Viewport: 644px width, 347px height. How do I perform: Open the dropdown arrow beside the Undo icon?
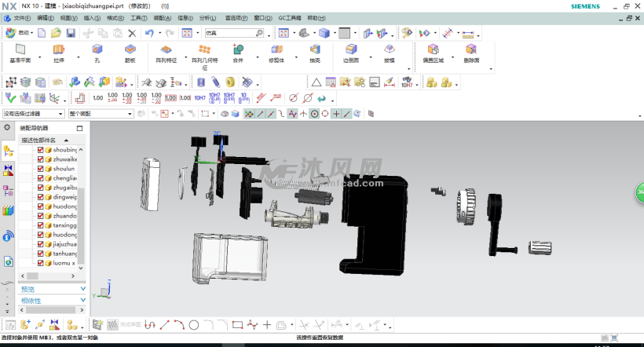(159, 33)
